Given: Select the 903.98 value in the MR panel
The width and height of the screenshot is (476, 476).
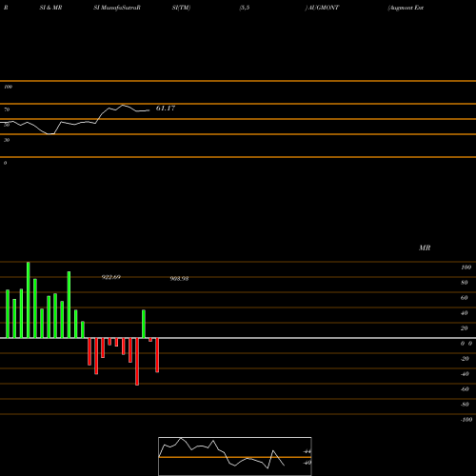Looking at the screenshot, I should tap(179, 279).
